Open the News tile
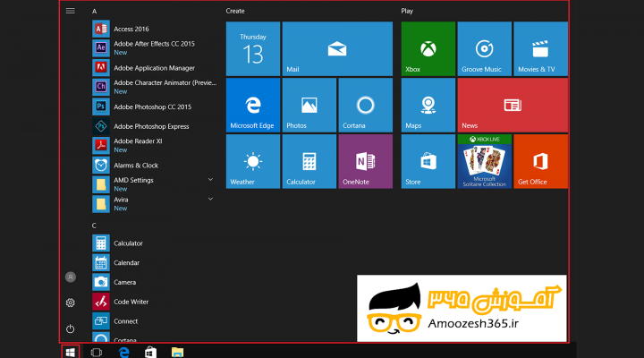This screenshot has width=644, height=358. (513, 106)
